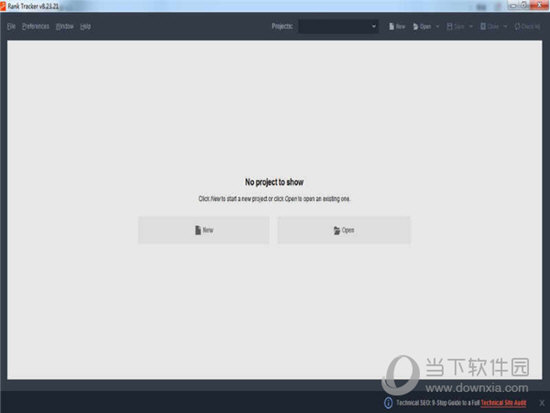This screenshot has height=413, width=550.
Task: Click the Save button in the toolbar
Action: click(x=455, y=27)
